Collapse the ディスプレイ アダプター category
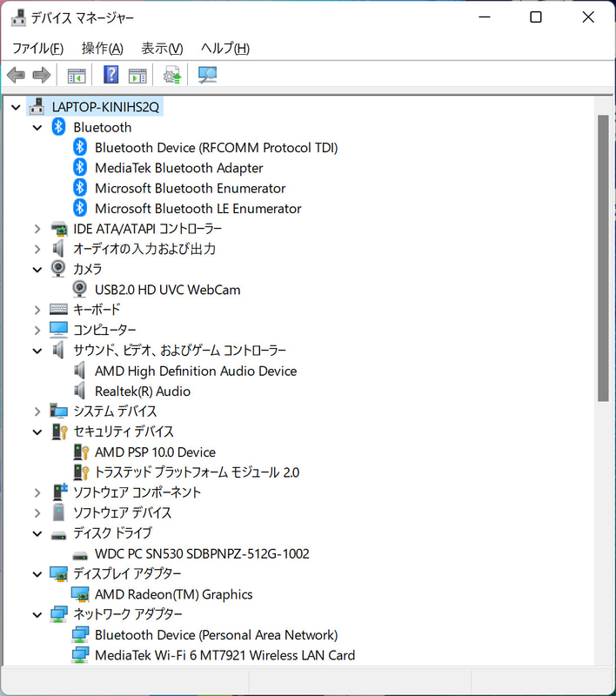This screenshot has width=616, height=696. click(x=37, y=574)
